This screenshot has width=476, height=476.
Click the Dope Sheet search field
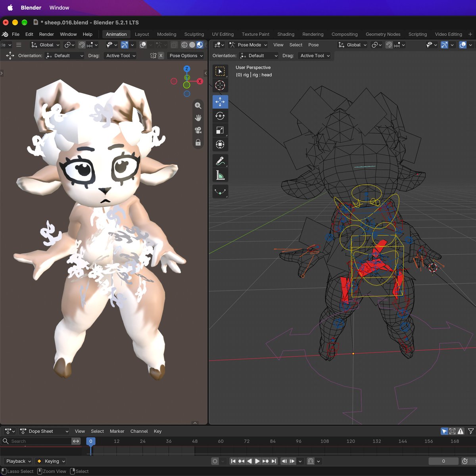click(36, 441)
